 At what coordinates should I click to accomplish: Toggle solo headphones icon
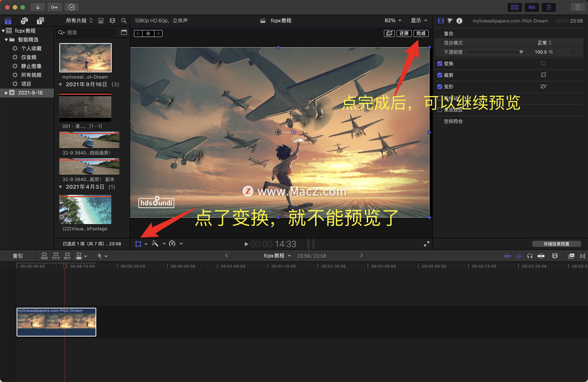(x=530, y=256)
